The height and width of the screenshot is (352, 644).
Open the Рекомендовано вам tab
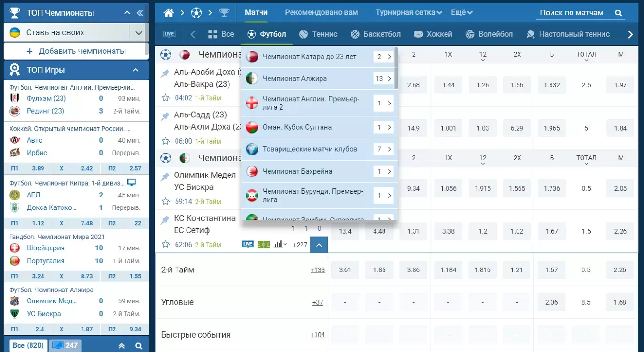pos(322,12)
